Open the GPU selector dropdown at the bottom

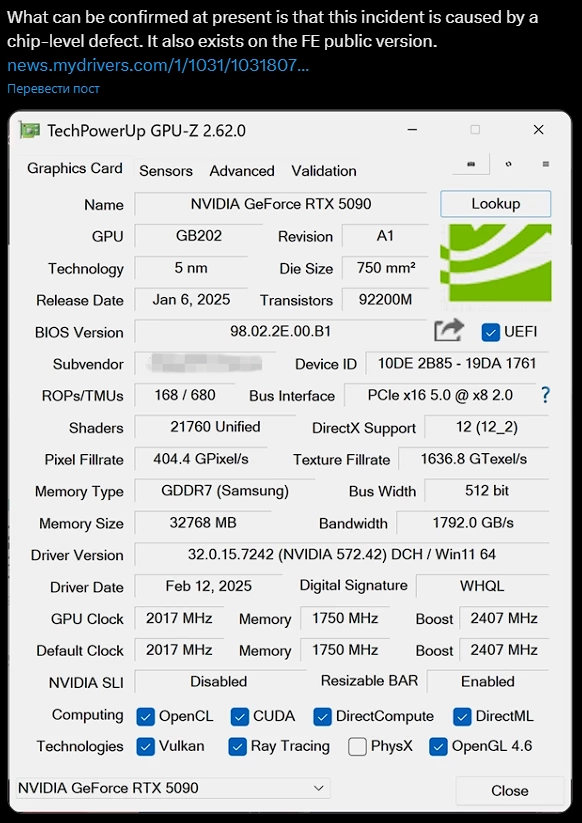(171, 788)
